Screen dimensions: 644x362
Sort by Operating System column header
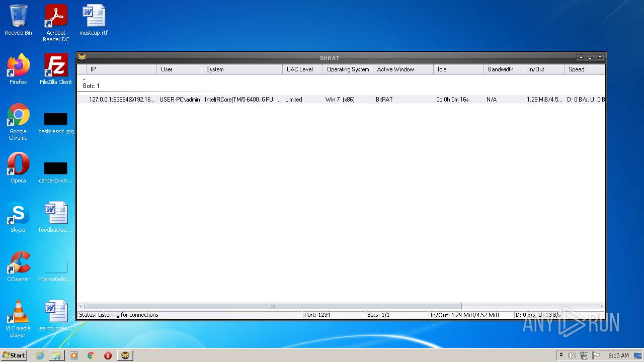coord(348,69)
